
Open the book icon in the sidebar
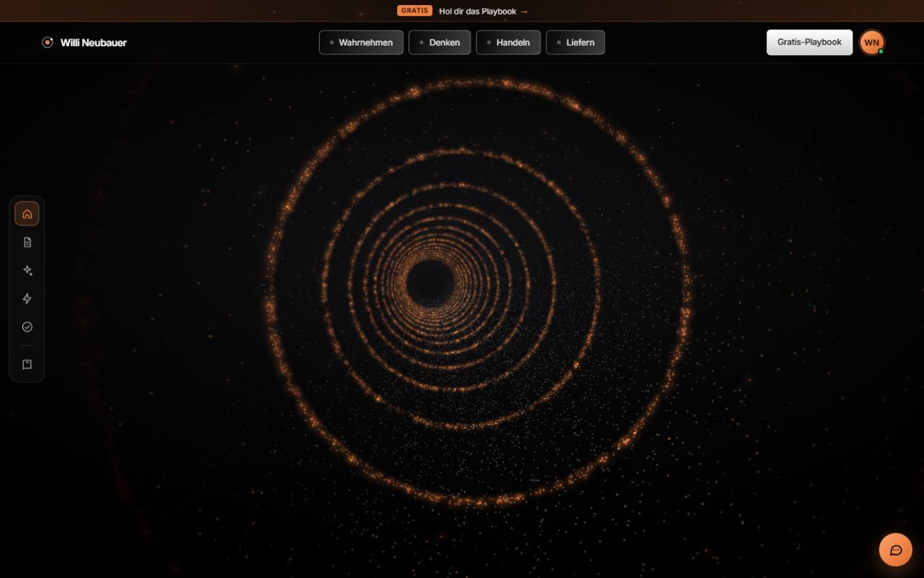click(27, 365)
